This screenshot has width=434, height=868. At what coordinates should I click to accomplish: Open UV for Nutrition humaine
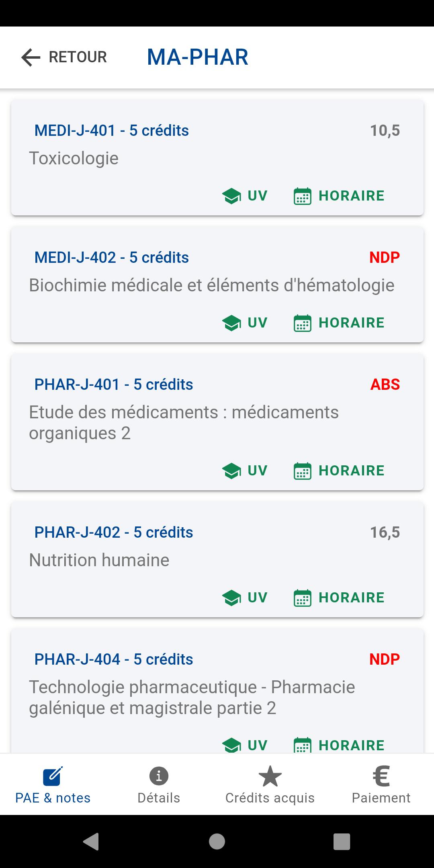tap(245, 598)
